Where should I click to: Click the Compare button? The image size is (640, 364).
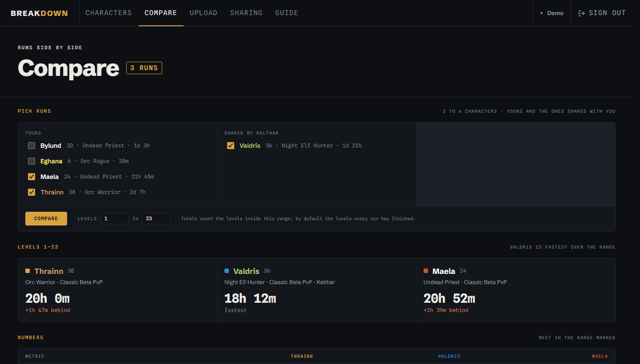click(46, 218)
